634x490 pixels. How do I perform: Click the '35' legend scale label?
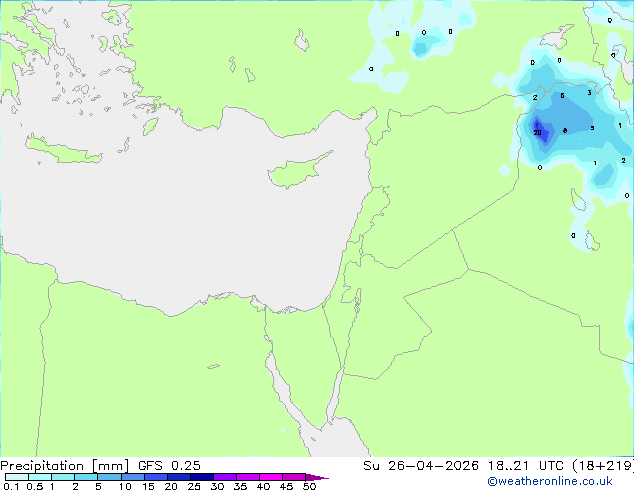[x=240, y=486]
